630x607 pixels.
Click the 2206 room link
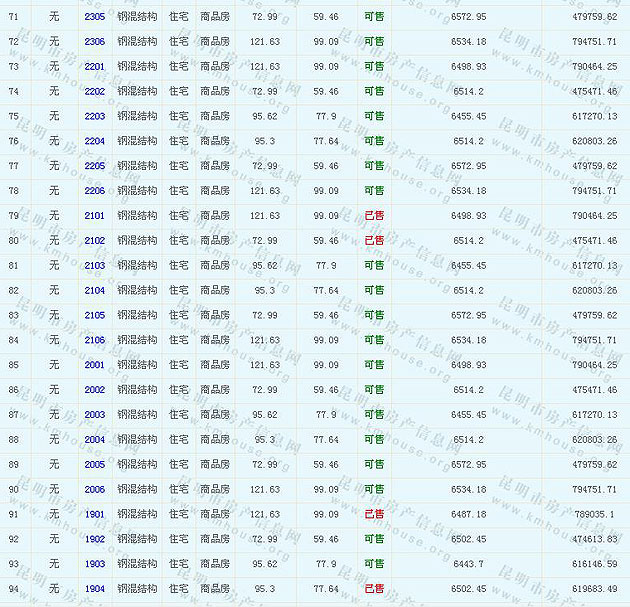pyautogui.click(x=94, y=191)
